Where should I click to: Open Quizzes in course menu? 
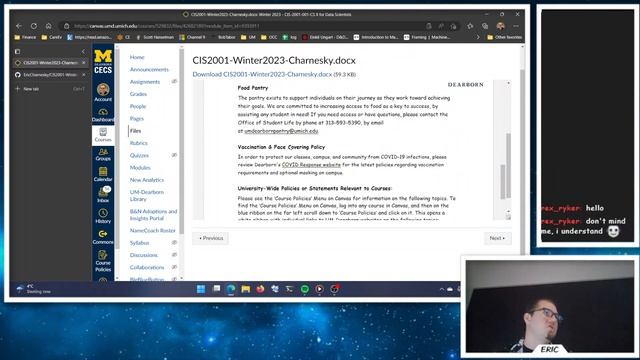(139, 155)
